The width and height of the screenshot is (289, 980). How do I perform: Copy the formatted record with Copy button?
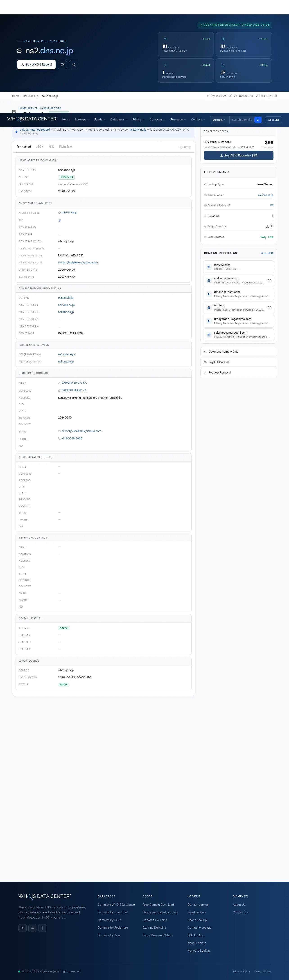185,147
